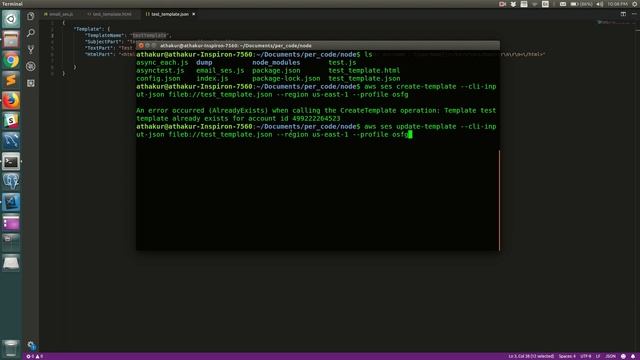Image resolution: width=640 pixels, height=360 pixels.
Task: Switch to the test_template.html editor tab
Action: point(109,14)
